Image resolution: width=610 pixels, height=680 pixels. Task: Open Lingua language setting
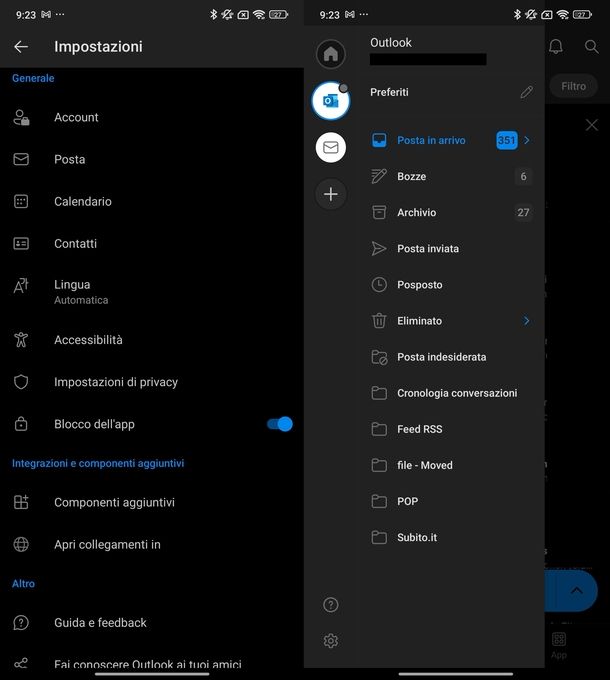[152, 292]
